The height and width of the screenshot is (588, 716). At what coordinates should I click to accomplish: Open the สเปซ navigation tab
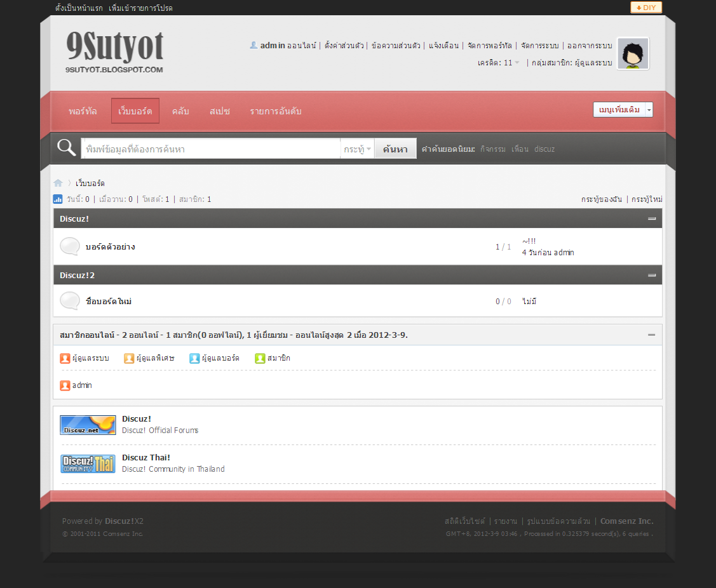[x=220, y=111]
